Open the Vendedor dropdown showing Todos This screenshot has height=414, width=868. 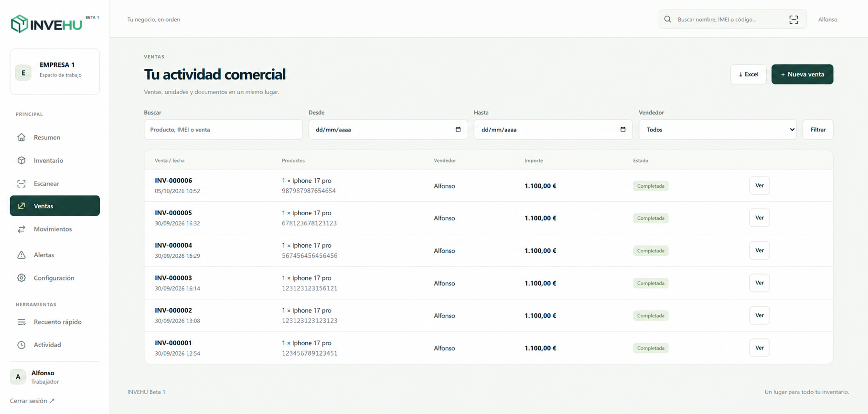[718, 130]
